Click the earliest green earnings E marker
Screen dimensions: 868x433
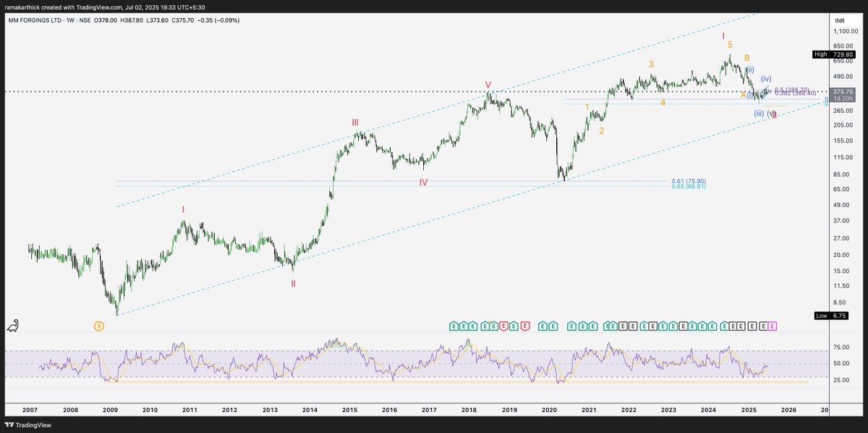(454, 327)
